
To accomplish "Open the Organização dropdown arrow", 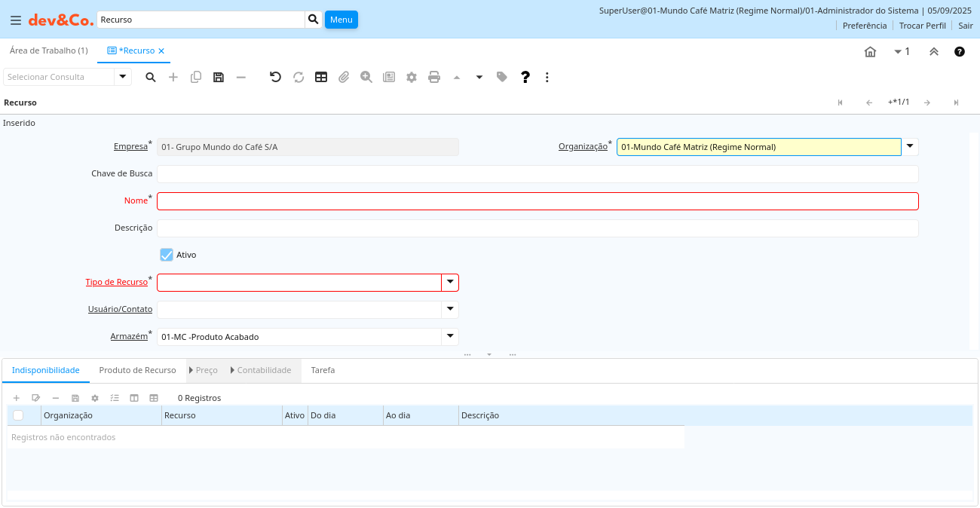I will tap(910, 146).
